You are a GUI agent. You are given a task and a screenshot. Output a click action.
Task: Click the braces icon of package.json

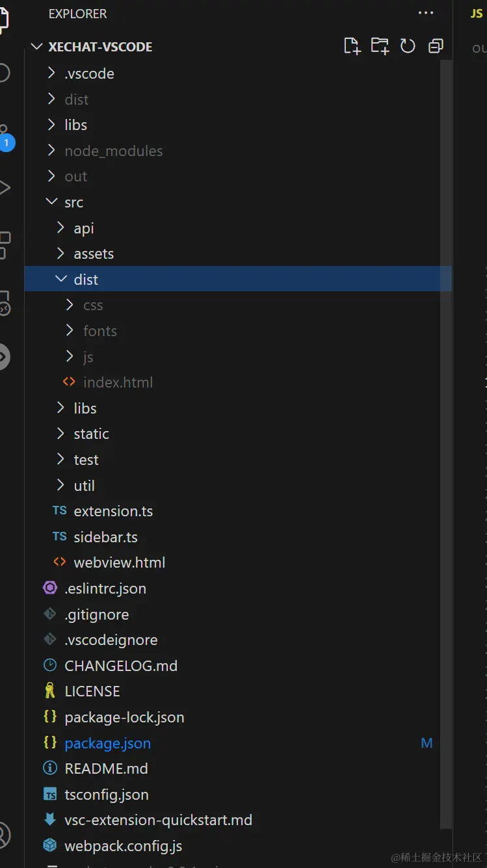pyautogui.click(x=50, y=743)
